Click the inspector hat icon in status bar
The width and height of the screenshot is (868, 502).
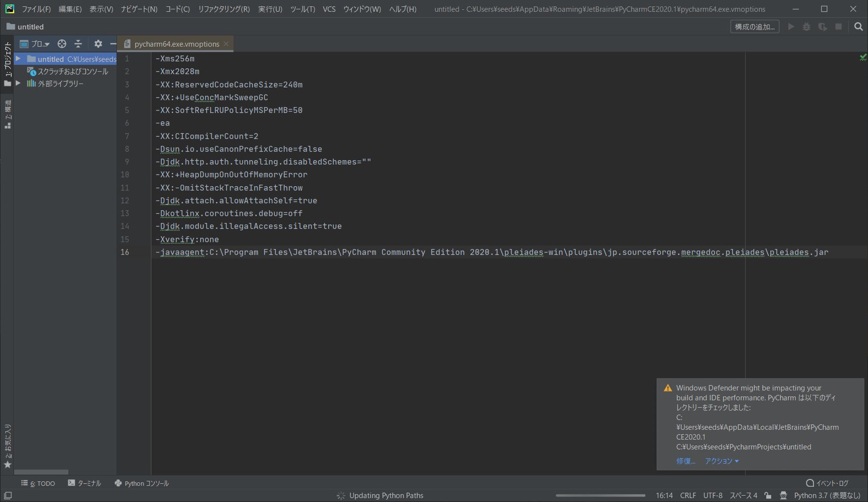(x=783, y=496)
